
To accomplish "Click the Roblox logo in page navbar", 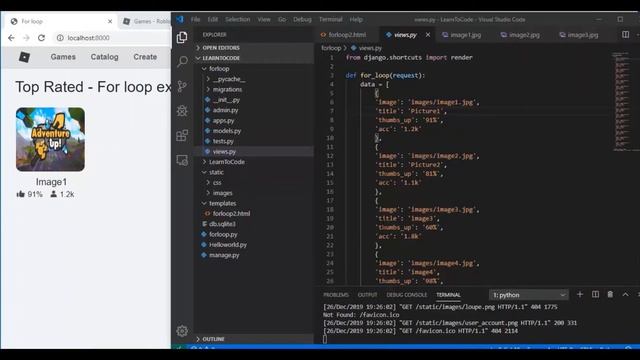I will tap(24, 57).
